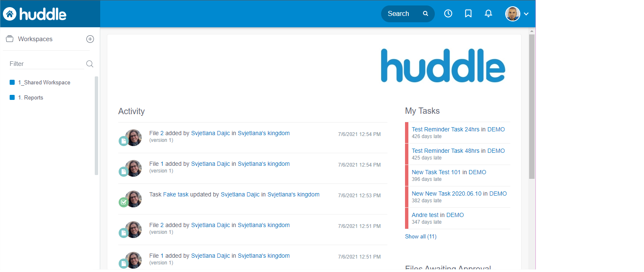Click the user profile avatar

(513, 14)
